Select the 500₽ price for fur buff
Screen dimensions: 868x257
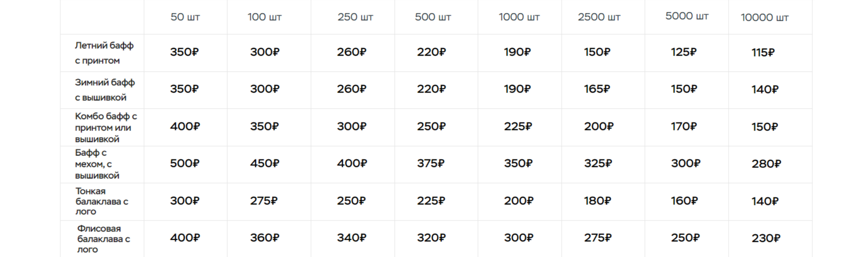(x=185, y=163)
